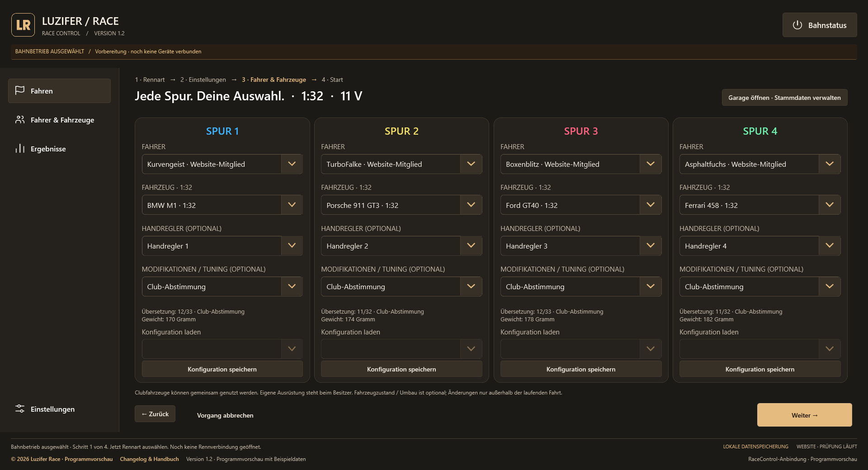
Task: Open Spur 1 Handregler 1 dropdown
Action: click(x=222, y=246)
